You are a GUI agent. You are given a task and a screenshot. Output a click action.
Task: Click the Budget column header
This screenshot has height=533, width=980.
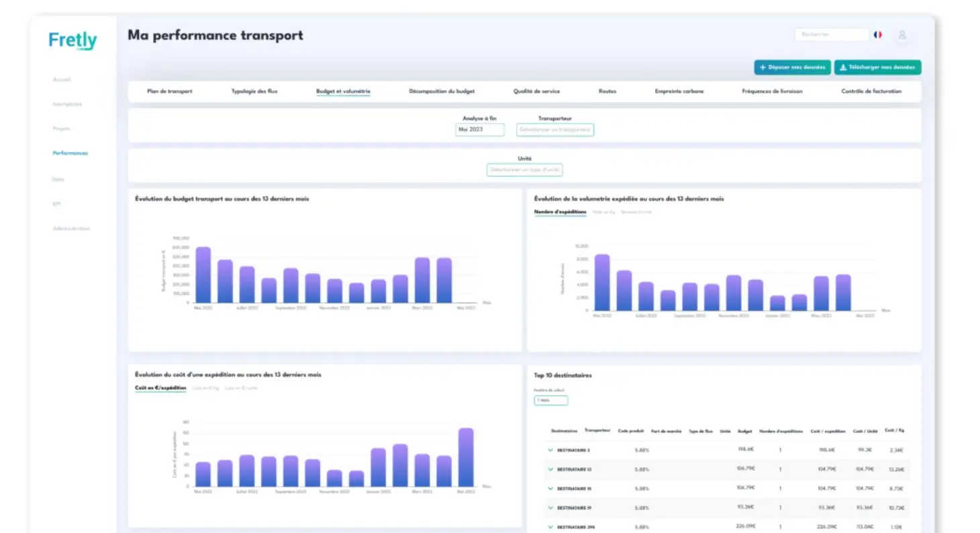[744, 431]
